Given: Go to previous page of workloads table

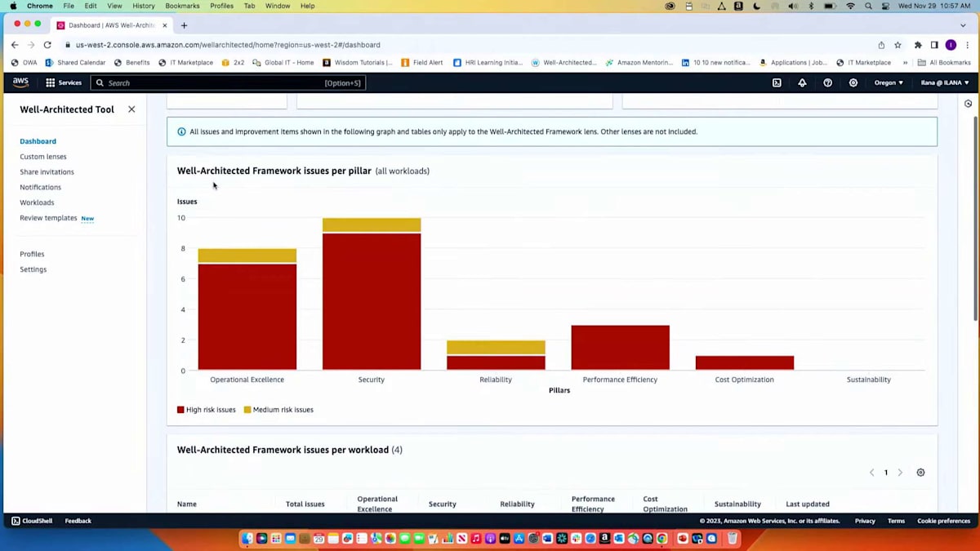Looking at the screenshot, I should coord(871,473).
